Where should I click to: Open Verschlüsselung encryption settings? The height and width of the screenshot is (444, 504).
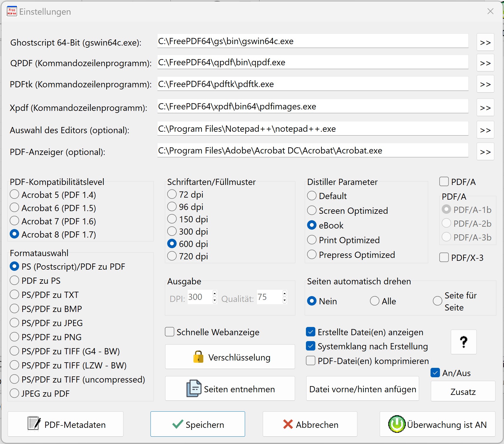tap(230, 357)
